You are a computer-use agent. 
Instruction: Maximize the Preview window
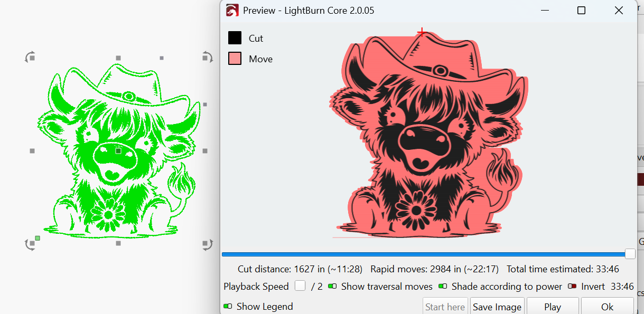581,11
